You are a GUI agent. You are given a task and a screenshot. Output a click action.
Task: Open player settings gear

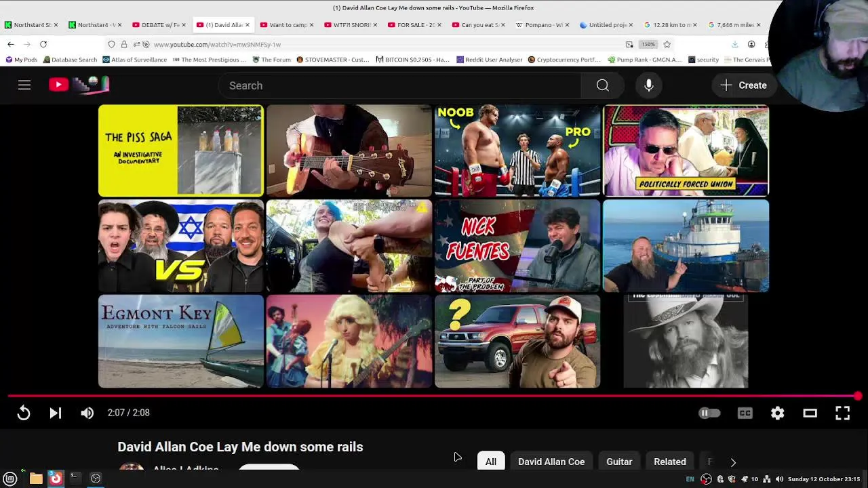(x=778, y=413)
